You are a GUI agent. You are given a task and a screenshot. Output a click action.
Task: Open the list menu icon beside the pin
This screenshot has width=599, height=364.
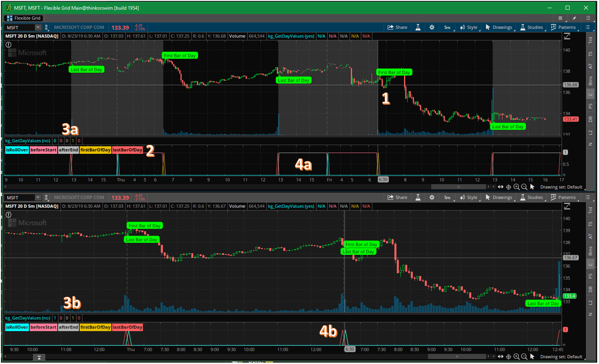pyautogui.click(x=588, y=18)
